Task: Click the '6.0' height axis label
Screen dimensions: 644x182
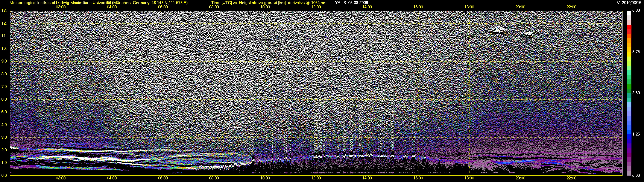Action: 4,99
